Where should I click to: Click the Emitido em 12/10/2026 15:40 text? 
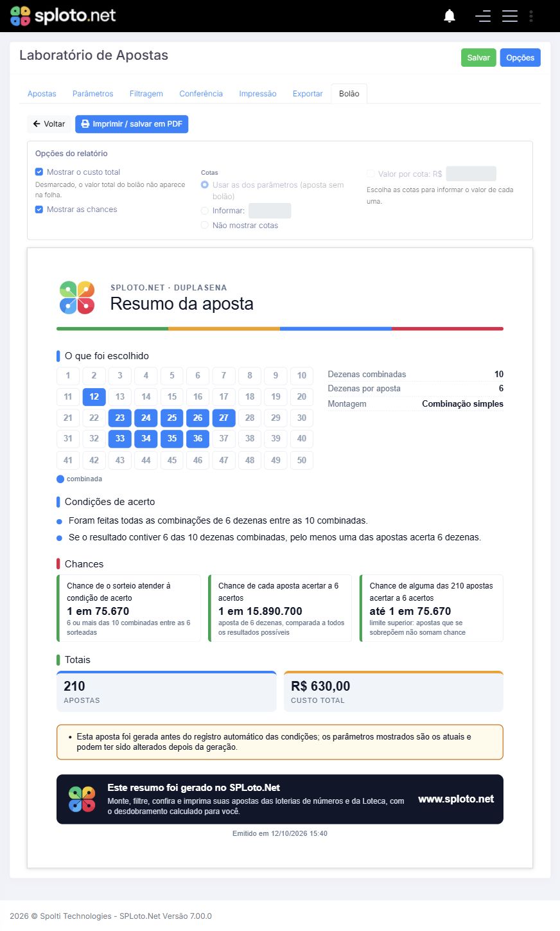280,833
